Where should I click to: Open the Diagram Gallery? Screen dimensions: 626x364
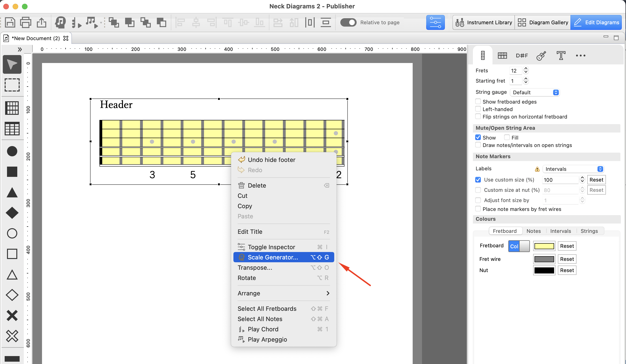pyautogui.click(x=543, y=22)
